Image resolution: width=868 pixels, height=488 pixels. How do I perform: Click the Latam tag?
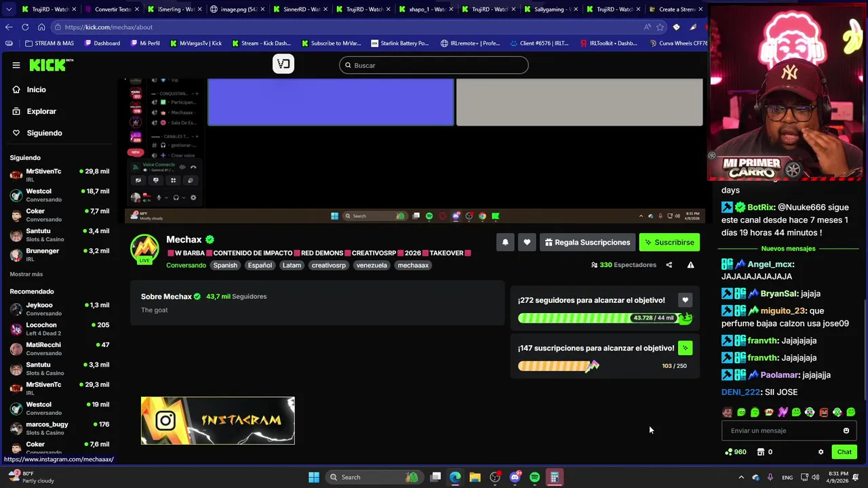pyautogui.click(x=292, y=265)
